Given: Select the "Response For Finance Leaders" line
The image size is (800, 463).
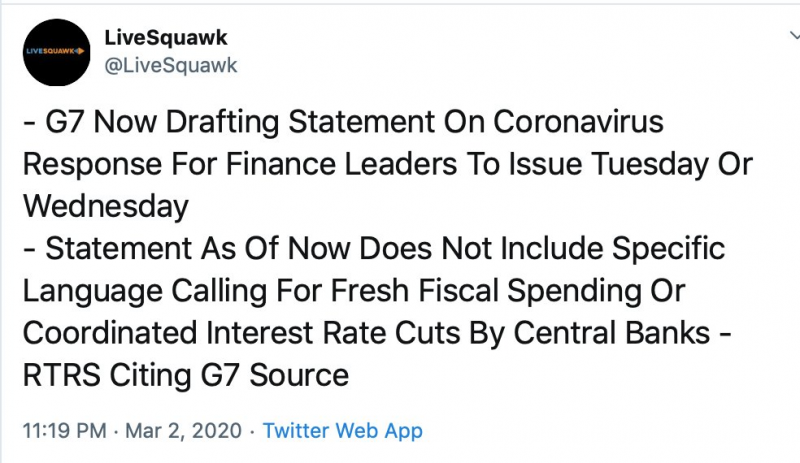Looking at the screenshot, I should click(388, 164).
